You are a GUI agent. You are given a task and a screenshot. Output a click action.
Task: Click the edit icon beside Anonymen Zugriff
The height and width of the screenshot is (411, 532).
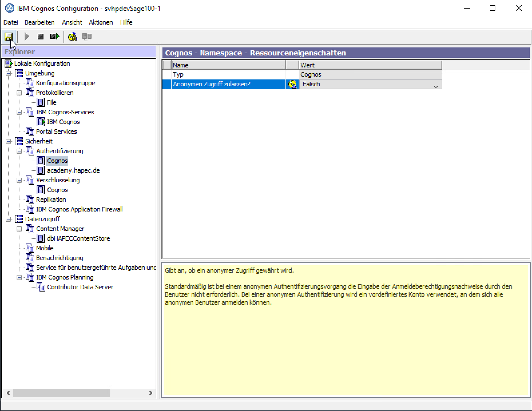(x=292, y=84)
